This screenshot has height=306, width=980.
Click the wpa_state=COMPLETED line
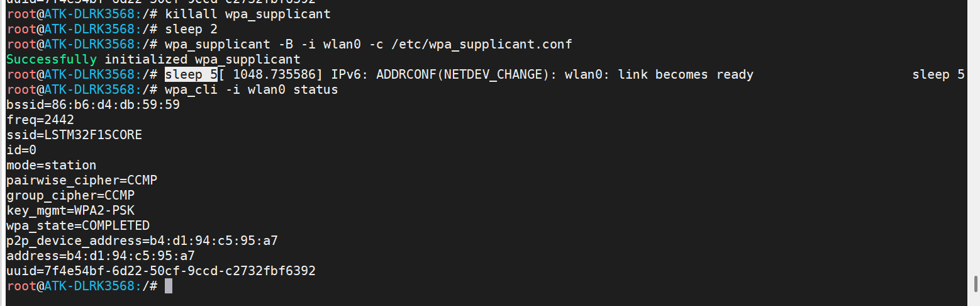[x=78, y=226]
